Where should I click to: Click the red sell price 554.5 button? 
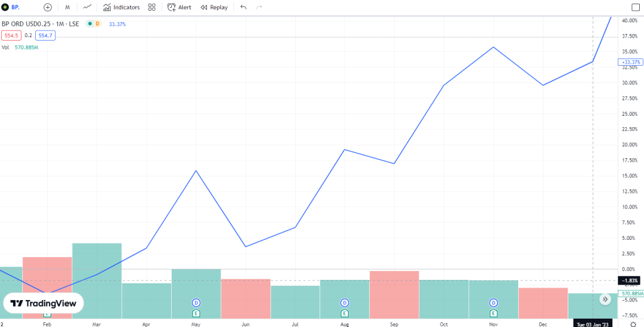pyautogui.click(x=11, y=35)
